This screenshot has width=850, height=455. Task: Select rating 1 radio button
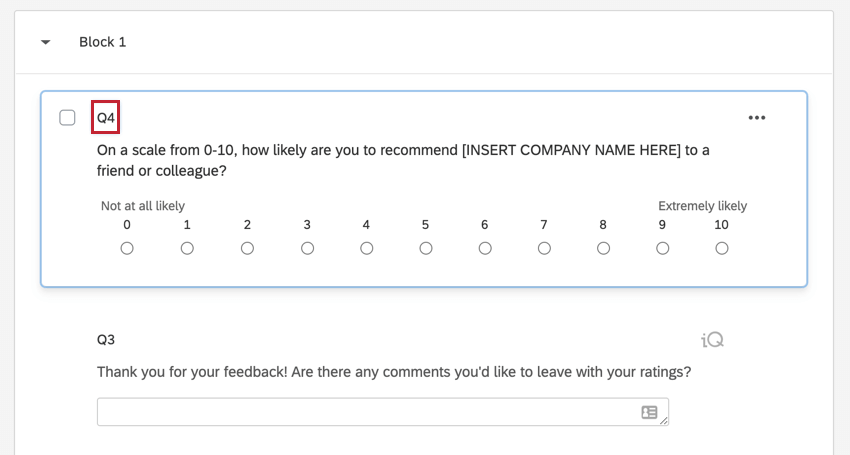coord(187,248)
